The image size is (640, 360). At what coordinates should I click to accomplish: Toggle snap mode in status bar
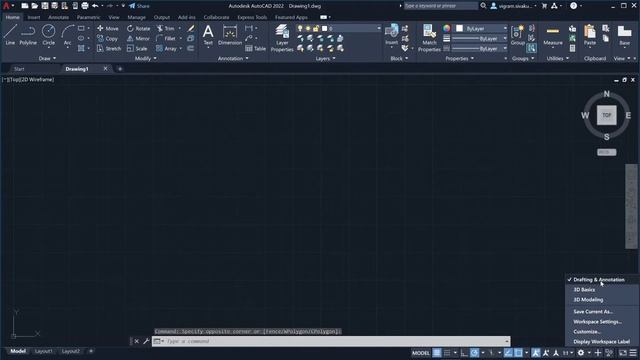pyautogui.click(x=447, y=353)
